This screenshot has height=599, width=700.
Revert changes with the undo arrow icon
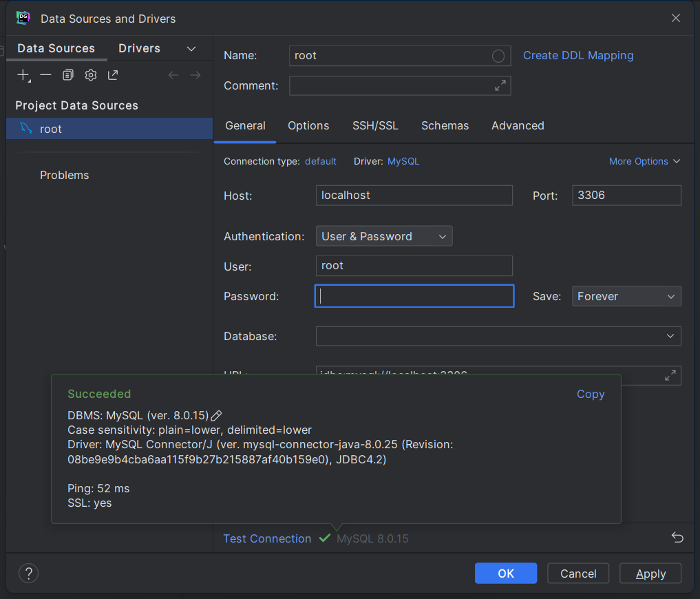677,537
